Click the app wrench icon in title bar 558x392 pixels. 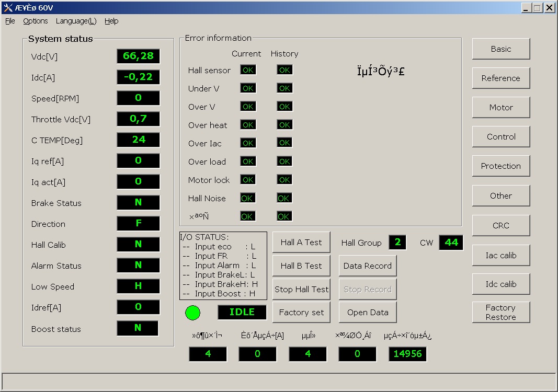pyautogui.click(x=7, y=8)
